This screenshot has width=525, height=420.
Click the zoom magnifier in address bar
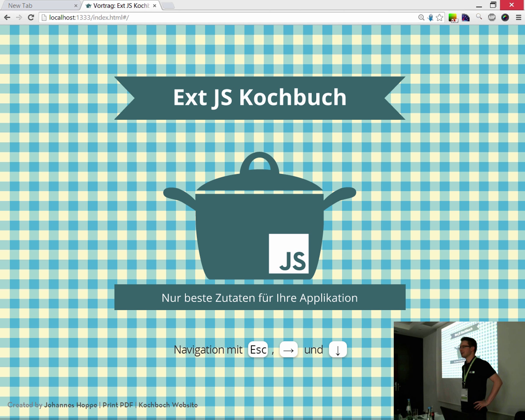[x=421, y=17]
